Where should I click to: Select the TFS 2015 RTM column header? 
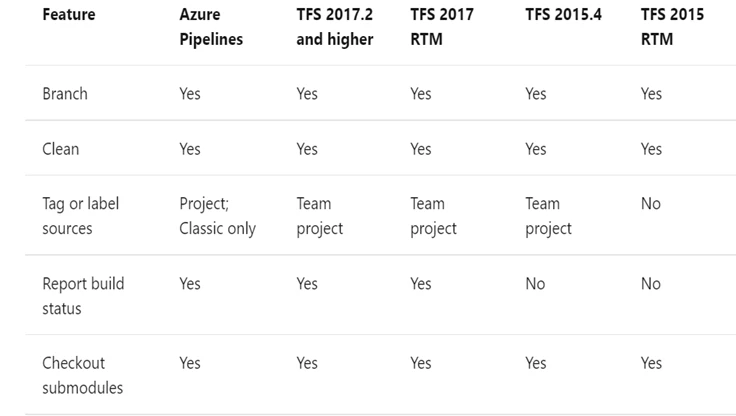(x=672, y=27)
